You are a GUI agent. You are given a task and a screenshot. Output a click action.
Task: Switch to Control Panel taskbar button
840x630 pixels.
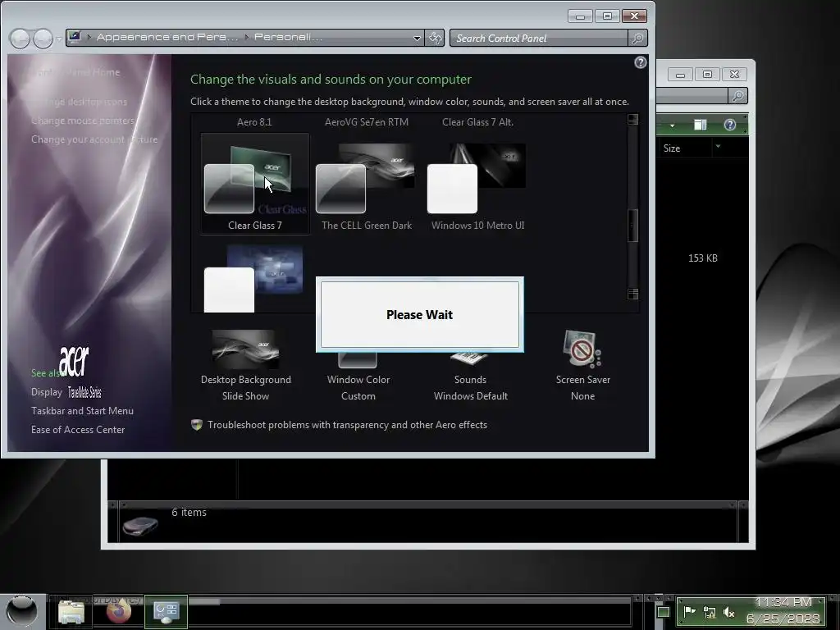click(166, 611)
